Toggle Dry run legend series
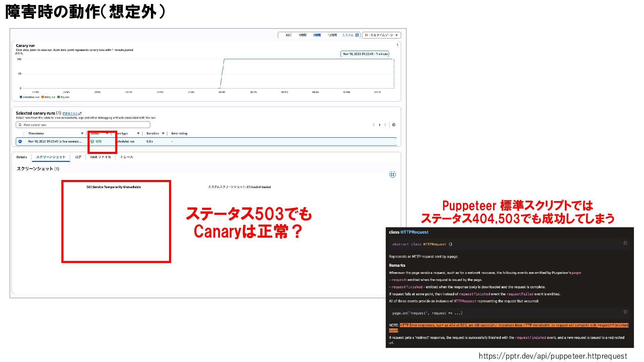644x362 pixels. (63, 97)
